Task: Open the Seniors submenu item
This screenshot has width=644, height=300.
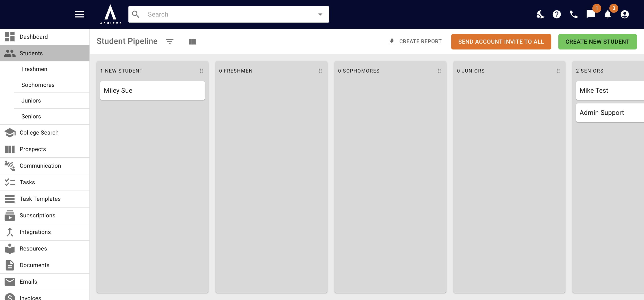Action: coord(52,116)
